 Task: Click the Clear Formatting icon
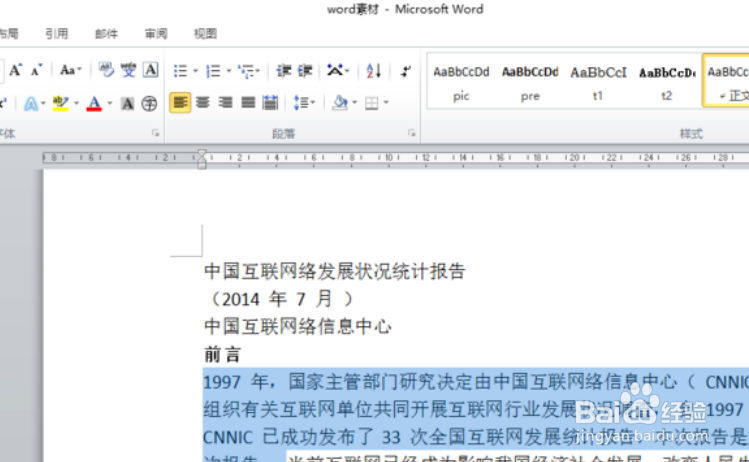(106, 70)
